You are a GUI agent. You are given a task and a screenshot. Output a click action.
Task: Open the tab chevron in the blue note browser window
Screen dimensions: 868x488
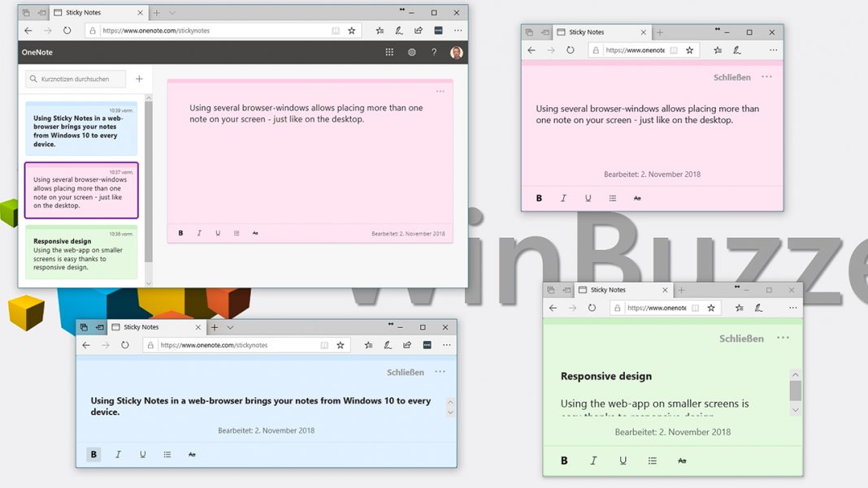230,327
